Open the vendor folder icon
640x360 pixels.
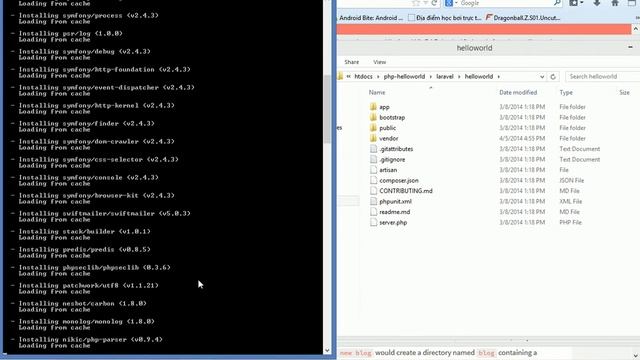point(373,138)
